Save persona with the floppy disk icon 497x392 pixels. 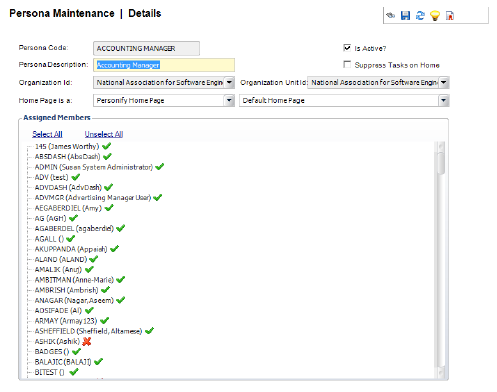pos(405,16)
